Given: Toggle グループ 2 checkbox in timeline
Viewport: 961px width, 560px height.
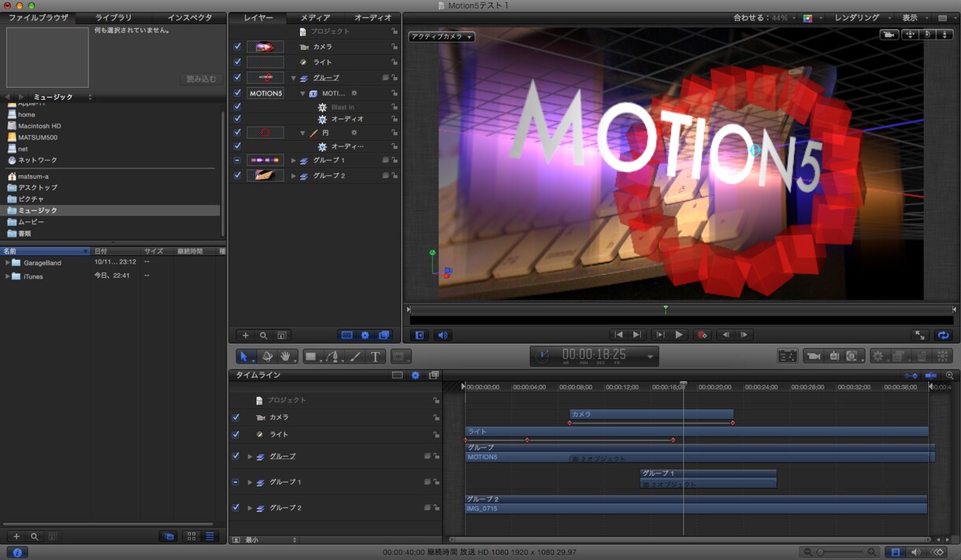Looking at the screenshot, I should 236,508.
